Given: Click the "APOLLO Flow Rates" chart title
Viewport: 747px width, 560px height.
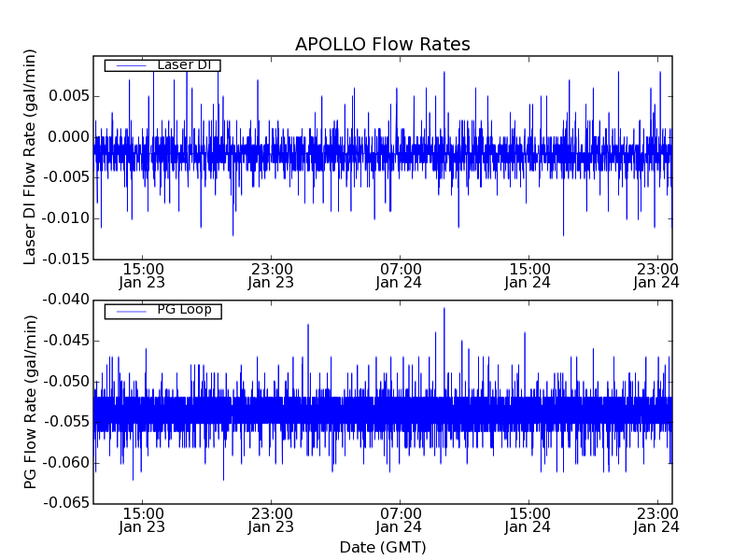Looking at the screenshot, I should point(383,44).
